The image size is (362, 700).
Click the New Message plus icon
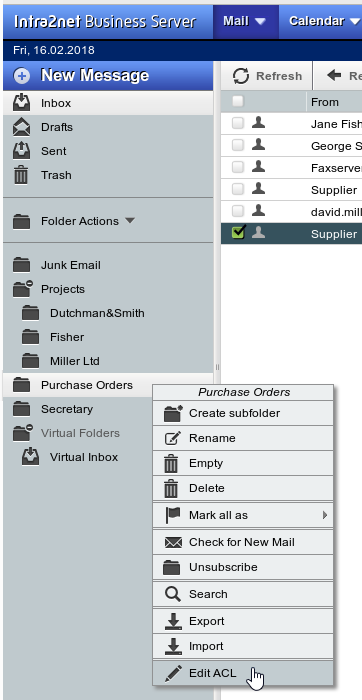coord(21,76)
